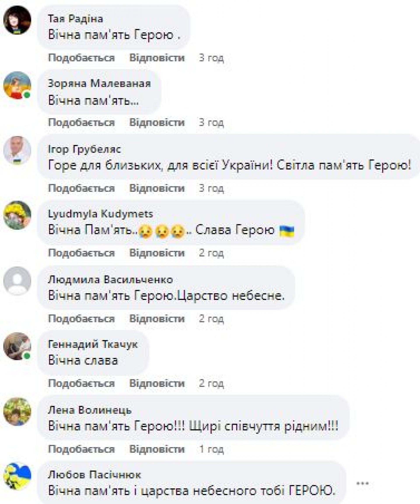This screenshot has height=504, width=420.
Task: Like Тая Радіна's comment via Подобається
Action: 81,58
